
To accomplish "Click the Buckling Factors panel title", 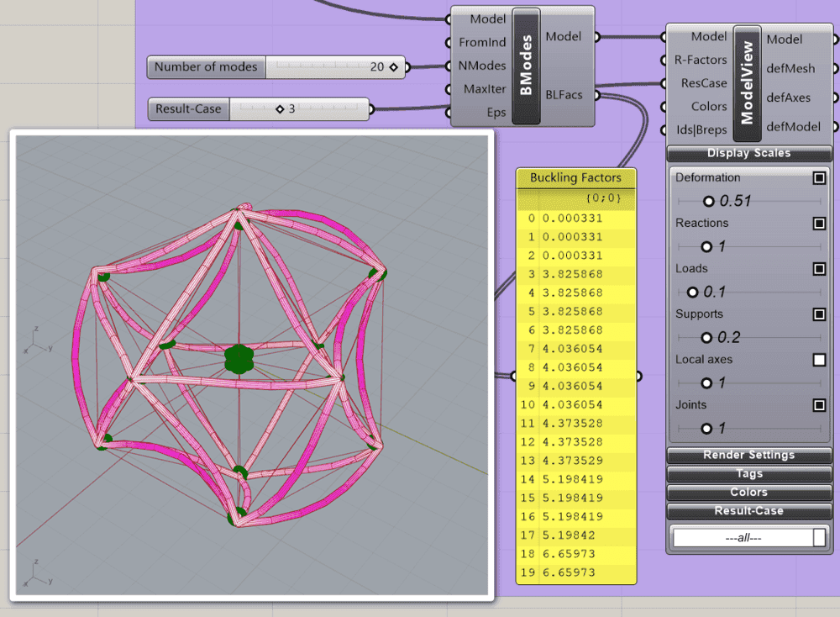I will point(575,177).
